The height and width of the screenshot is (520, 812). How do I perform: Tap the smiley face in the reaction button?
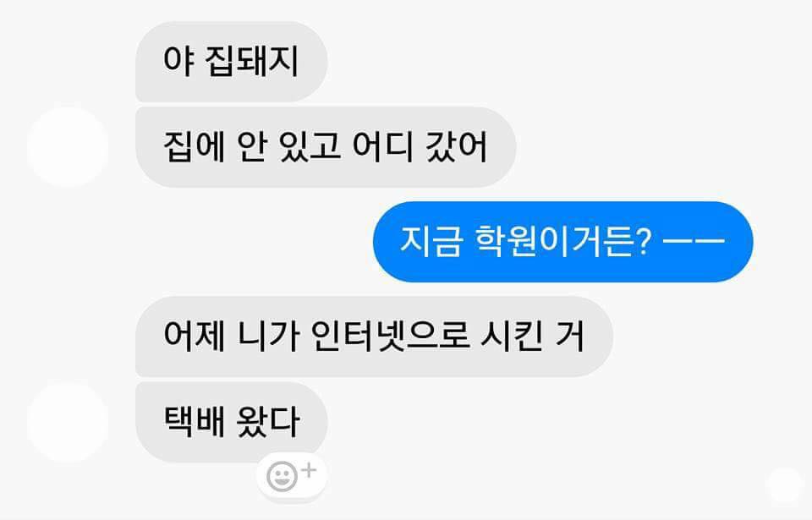point(282,477)
